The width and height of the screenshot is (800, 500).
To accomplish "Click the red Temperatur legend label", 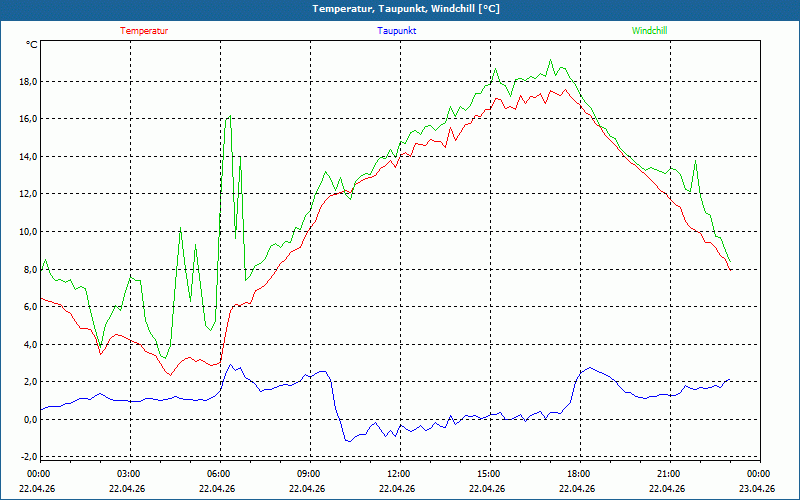I will (144, 31).
